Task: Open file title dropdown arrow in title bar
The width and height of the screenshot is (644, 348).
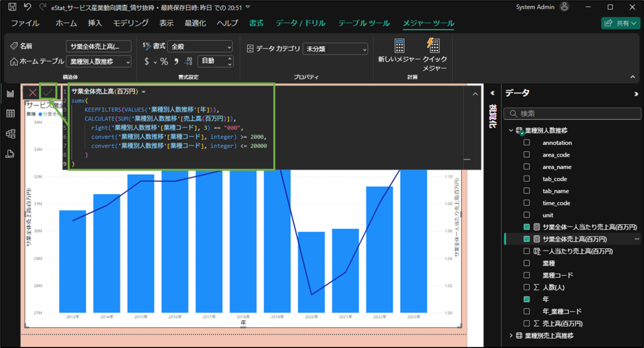Action: [248, 7]
